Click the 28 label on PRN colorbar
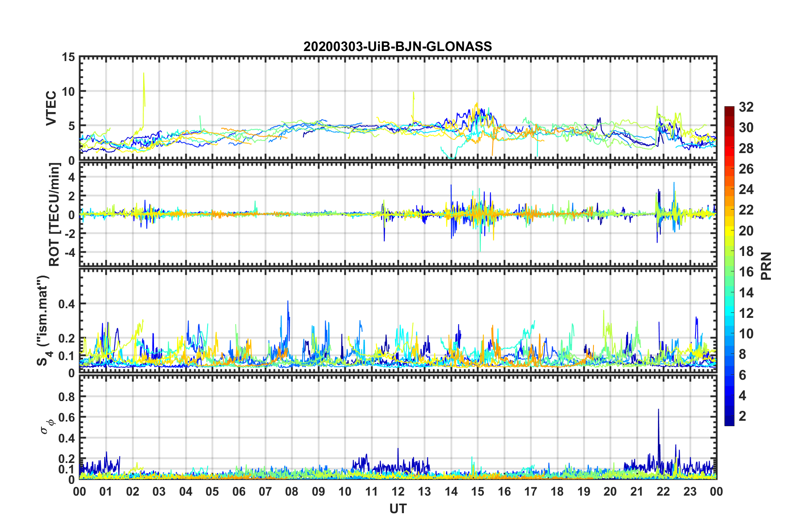Viewport: 796px width, 532px height. (x=746, y=148)
